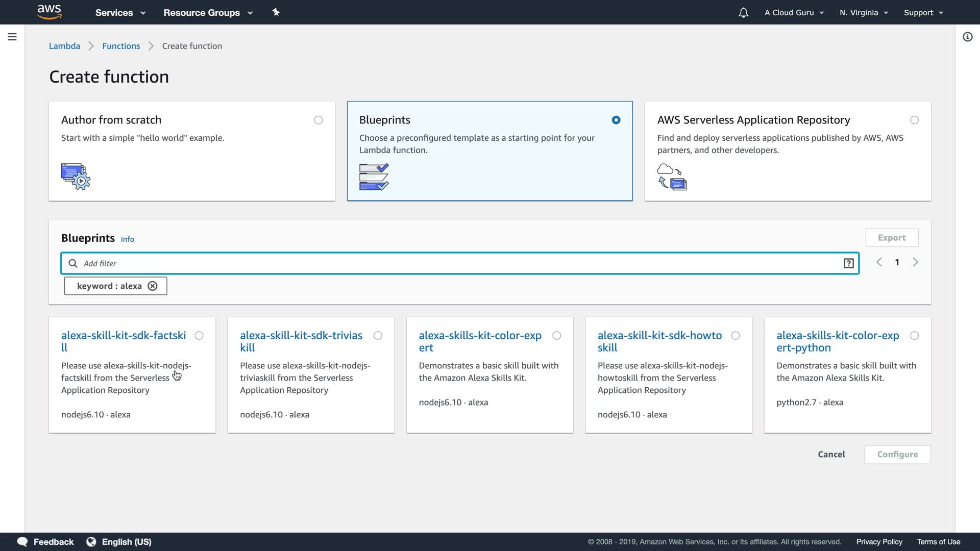Open the notifications bell
Image resolution: width=980 pixels, height=551 pixels.
[x=743, y=13]
